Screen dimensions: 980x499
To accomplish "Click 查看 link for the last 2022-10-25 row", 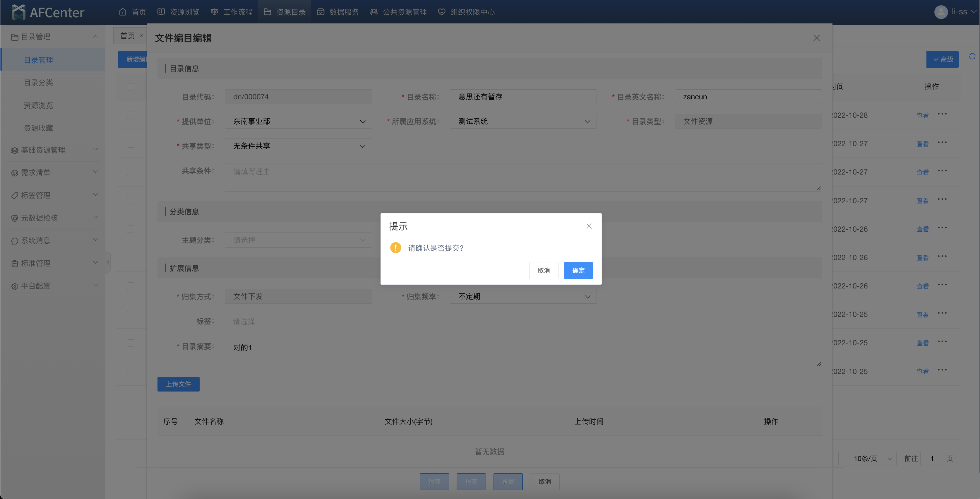I will pos(923,372).
